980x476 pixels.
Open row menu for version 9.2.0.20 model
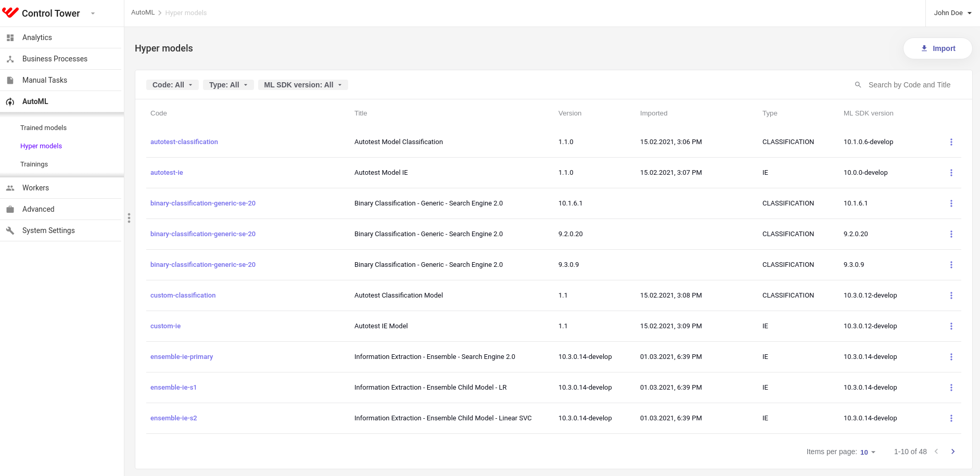951,234
